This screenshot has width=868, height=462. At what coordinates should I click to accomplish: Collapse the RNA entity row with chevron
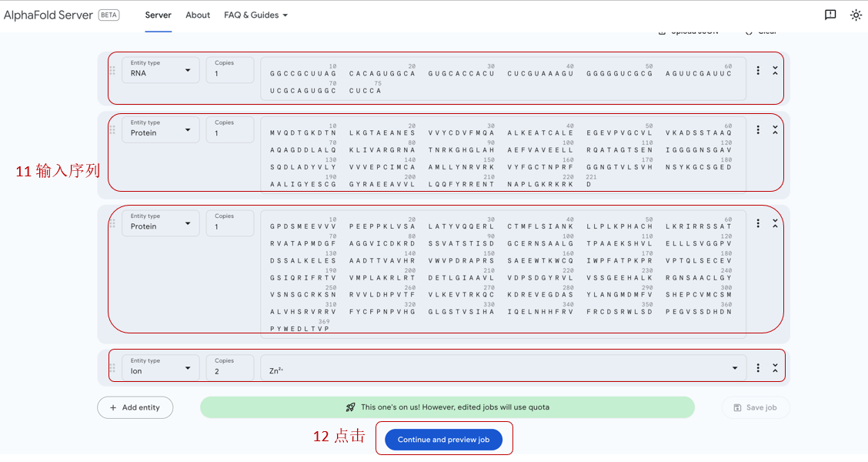[775, 70]
